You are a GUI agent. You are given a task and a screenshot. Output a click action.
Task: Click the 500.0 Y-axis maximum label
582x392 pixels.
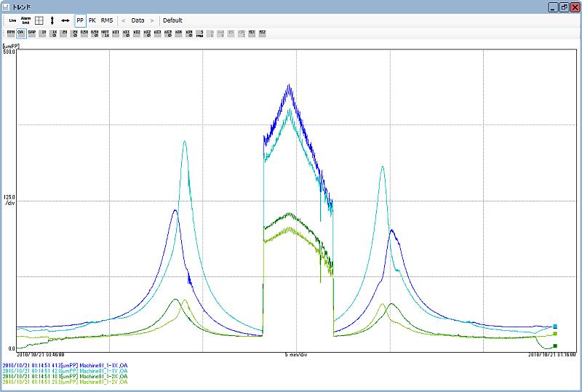[9, 52]
